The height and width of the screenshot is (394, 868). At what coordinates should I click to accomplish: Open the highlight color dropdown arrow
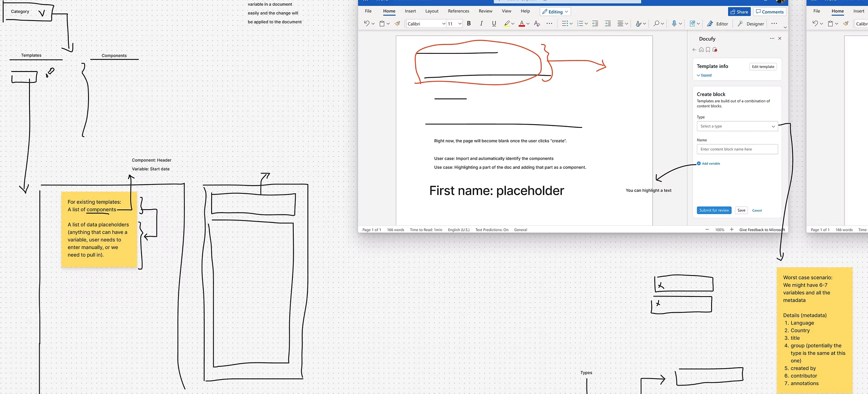point(513,24)
